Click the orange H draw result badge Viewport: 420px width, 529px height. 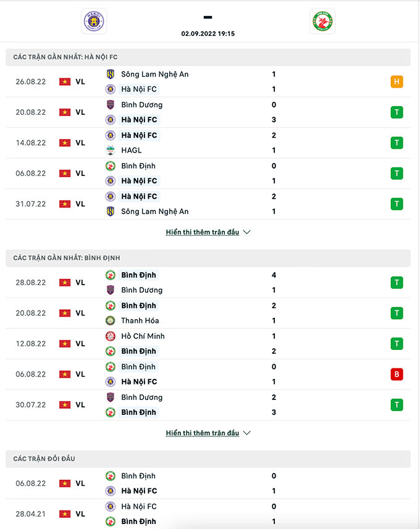click(397, 81)
